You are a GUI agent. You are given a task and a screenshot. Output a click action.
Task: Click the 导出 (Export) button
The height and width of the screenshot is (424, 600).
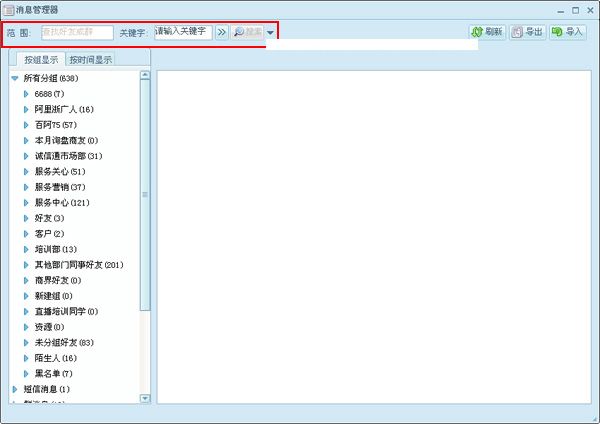(x=527, y=32)
